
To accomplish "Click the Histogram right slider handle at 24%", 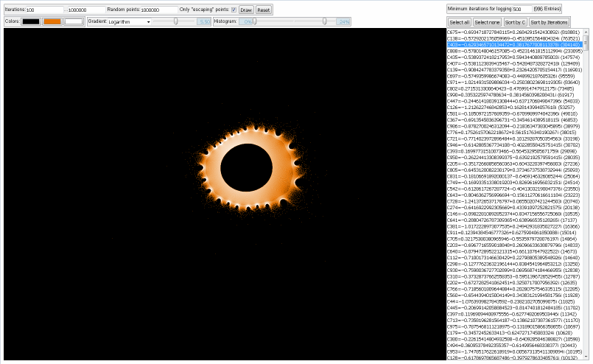I will [325, 22].
